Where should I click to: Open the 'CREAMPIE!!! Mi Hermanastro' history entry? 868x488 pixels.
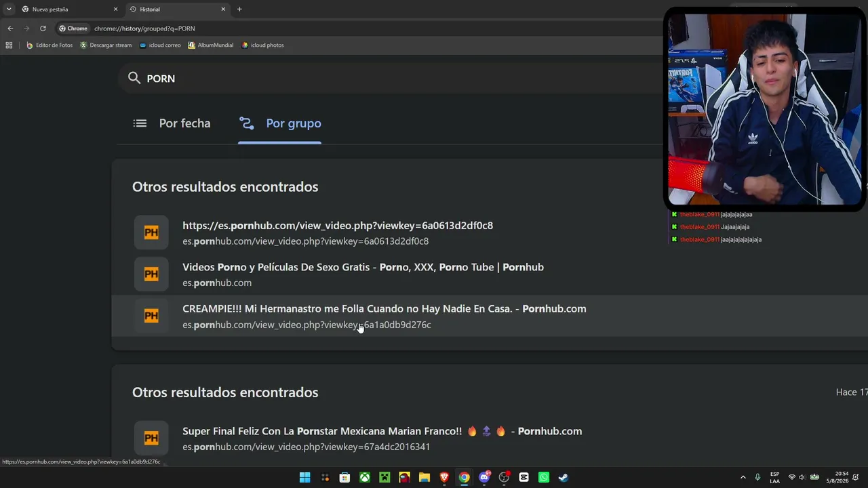pos(384,308)
